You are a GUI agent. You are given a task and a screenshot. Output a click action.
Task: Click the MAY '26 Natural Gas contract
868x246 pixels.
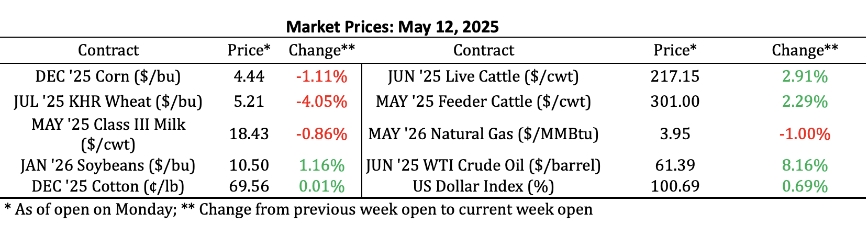[483, 134]
